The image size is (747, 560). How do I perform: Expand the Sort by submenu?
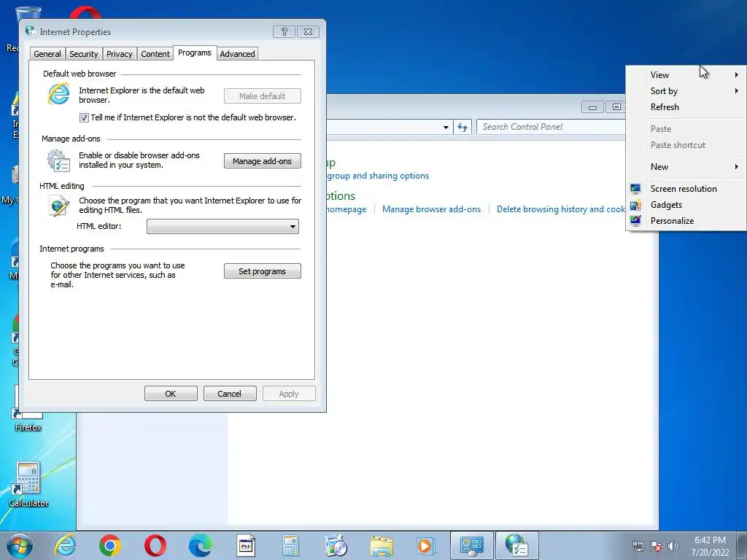(x=686, y=91)
